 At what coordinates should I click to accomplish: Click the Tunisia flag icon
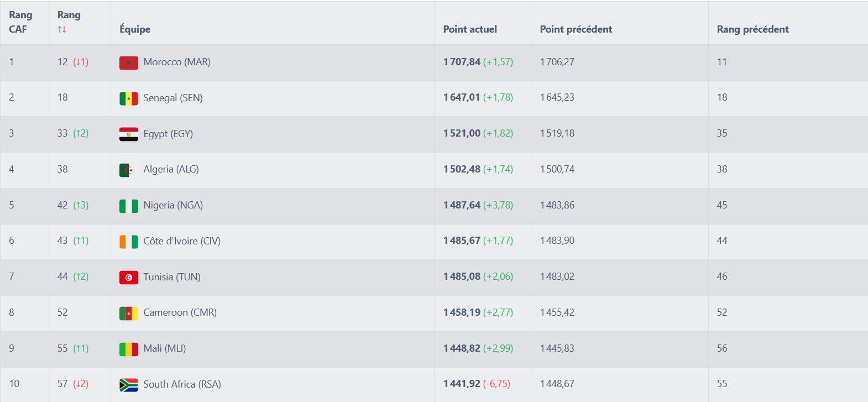coord(128,277)
